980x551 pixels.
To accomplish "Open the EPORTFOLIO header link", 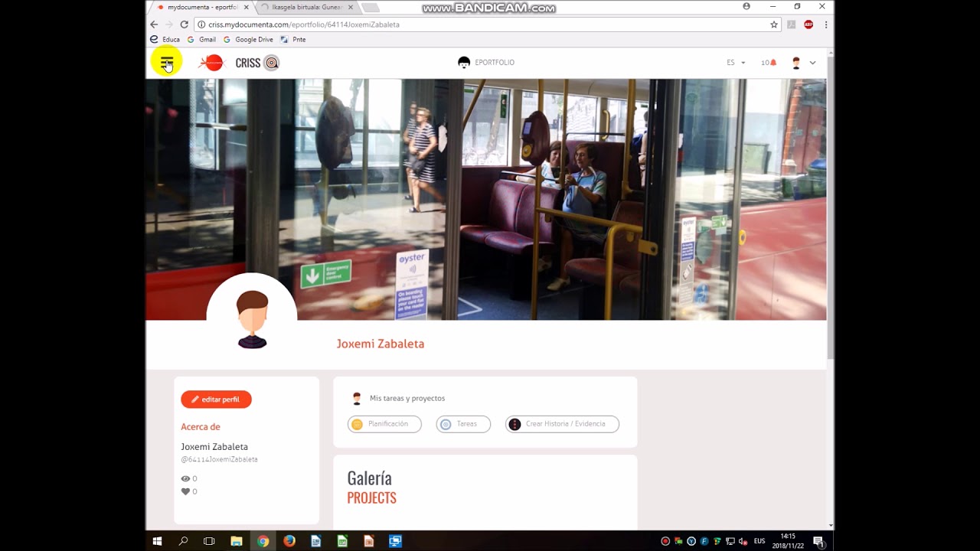I will pos(486,63).
